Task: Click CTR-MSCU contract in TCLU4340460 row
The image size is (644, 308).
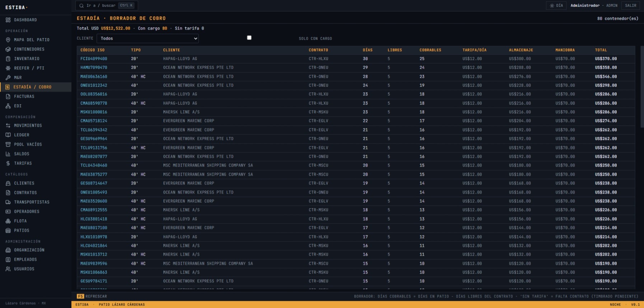Action: pyautogui.click(x=318, y=165)
